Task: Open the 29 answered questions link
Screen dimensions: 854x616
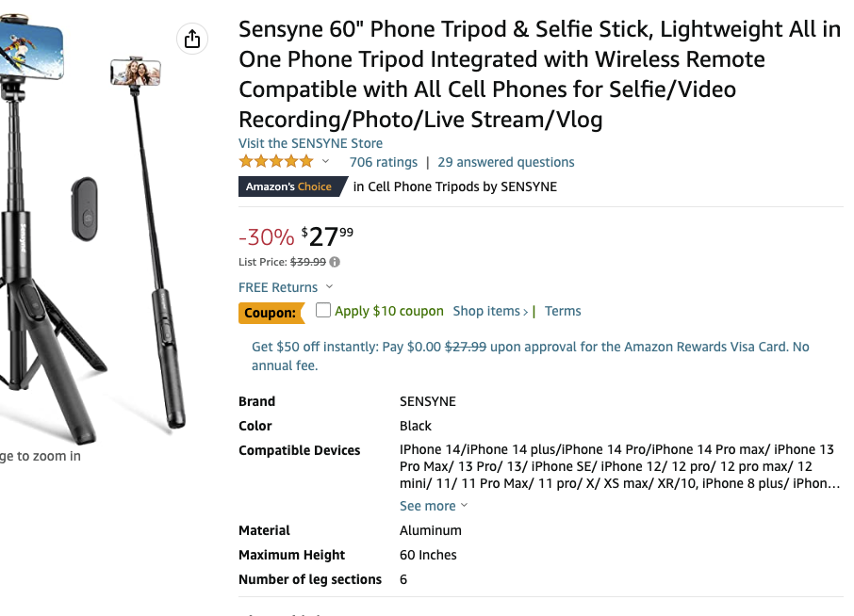Action: pyautogui.click(x=505, y=161)
